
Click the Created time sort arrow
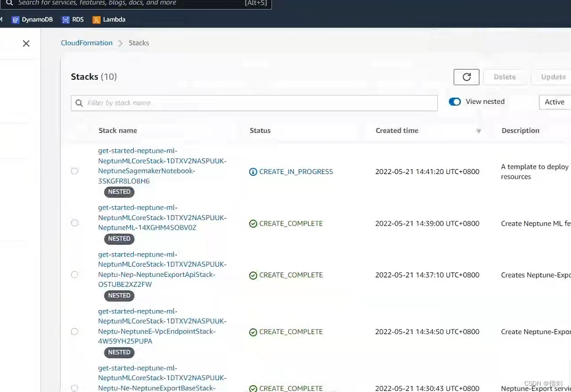pyautogui.click(x=478, y=131)
